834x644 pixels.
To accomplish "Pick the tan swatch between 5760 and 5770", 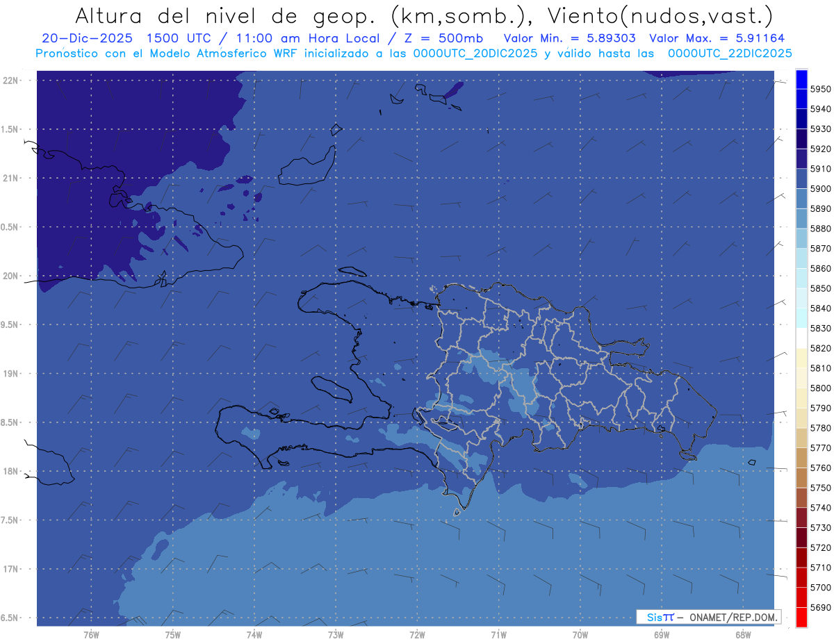I will tap(801, 459).
